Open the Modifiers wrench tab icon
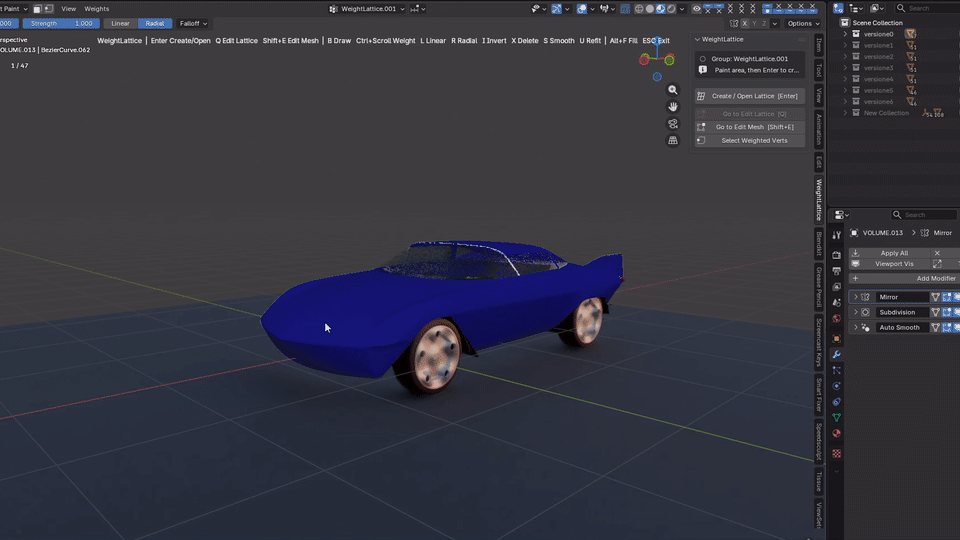 click(836, 354)
